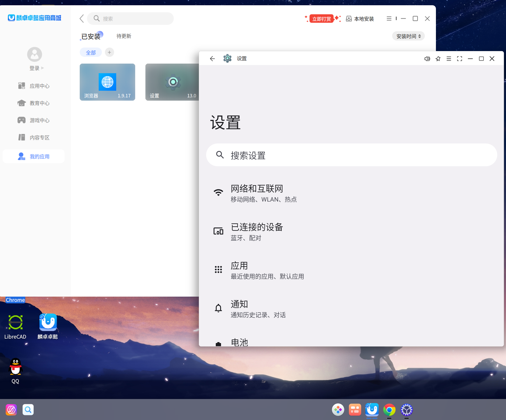Viewport: 506px width, 420px height.
Task: Open the start menu icon in taskbar
Action: [11, 410]
